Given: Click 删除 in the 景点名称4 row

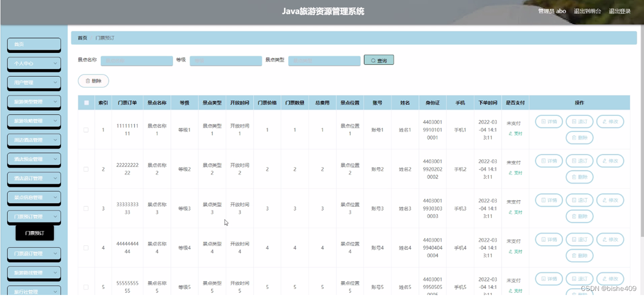Looking at the screenshot, I should 579,255.
